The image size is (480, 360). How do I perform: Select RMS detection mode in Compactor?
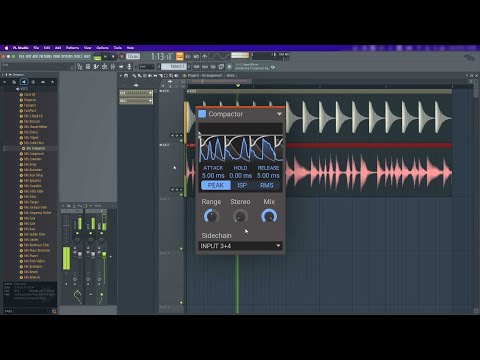[x=267, y=185]
